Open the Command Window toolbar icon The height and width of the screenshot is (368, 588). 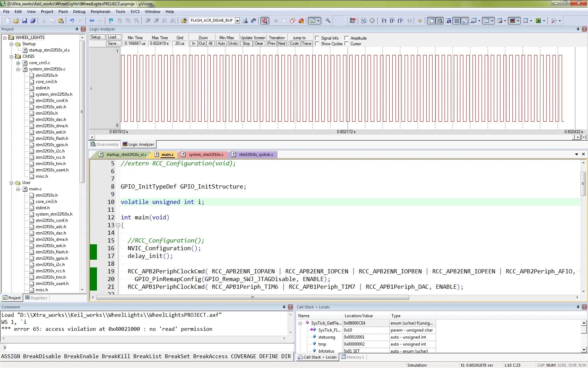tap(431, 21)
